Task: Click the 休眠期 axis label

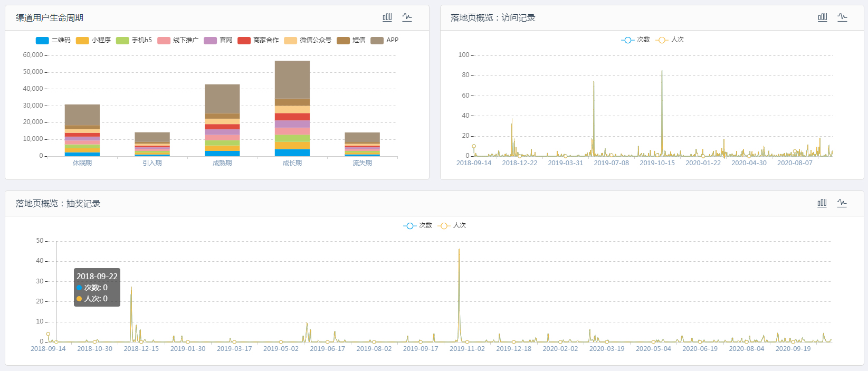Action: tap(82, 163)
